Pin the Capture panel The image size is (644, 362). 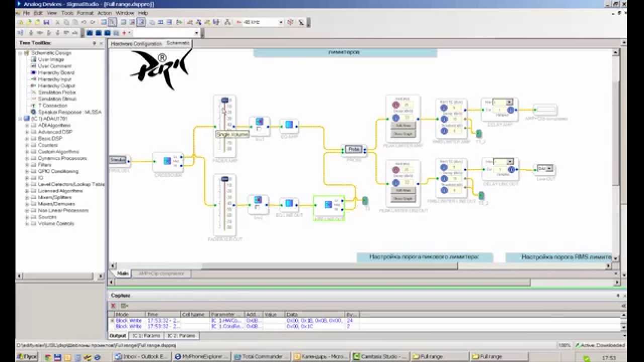click(618, 296)
